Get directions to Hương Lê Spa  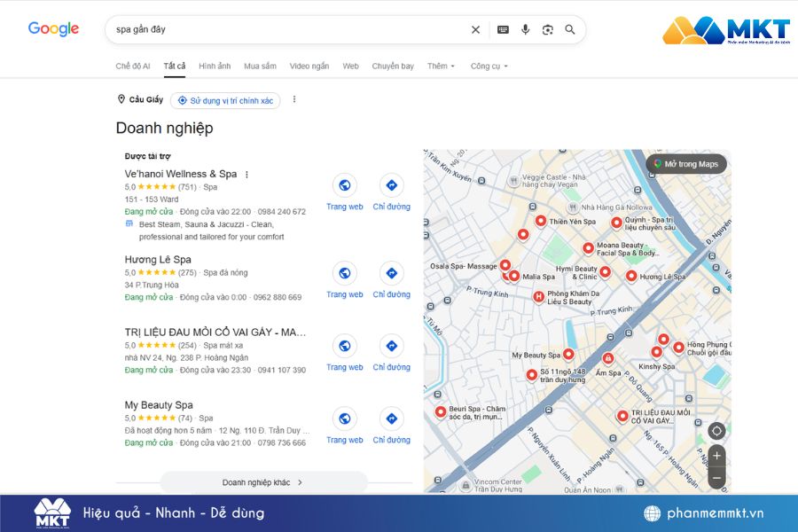point(391,273)
